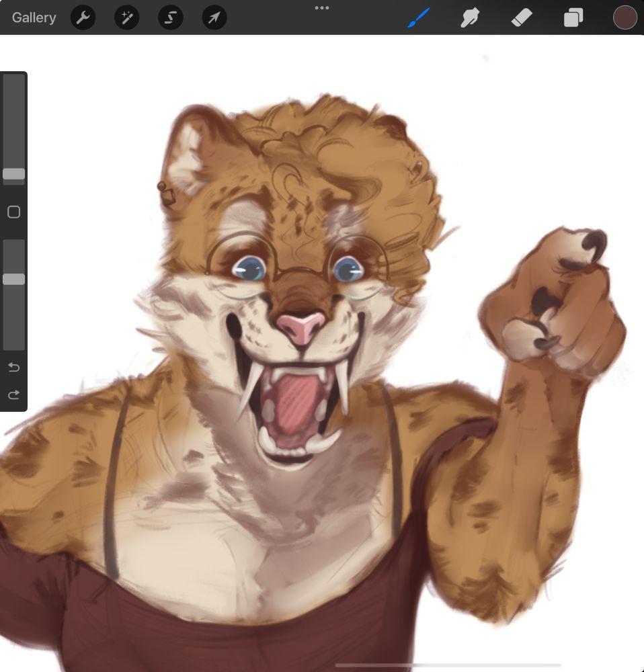This screenshot has width=644, height=672.
Task: Select the Brush tool
Action: click(x=418, y=17)
